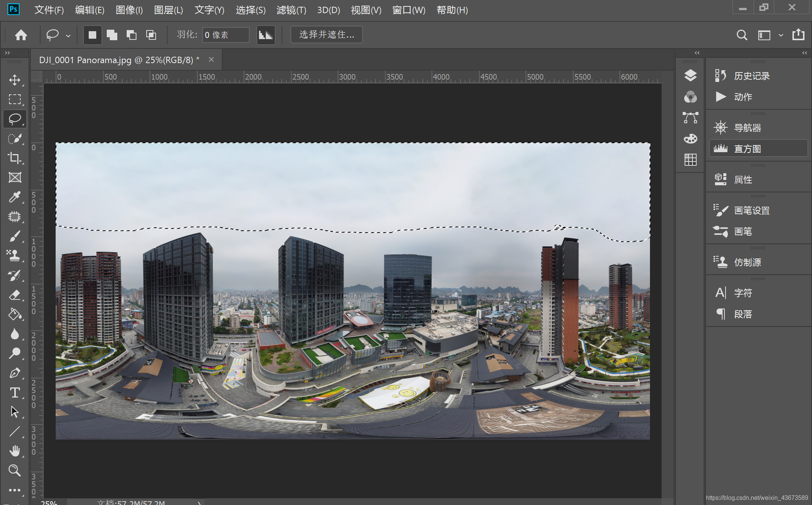Select the Zoom tool in toolbar
The width and height of the screenshot is (812, 505).
pyautogui.click(x=15, y=470)
